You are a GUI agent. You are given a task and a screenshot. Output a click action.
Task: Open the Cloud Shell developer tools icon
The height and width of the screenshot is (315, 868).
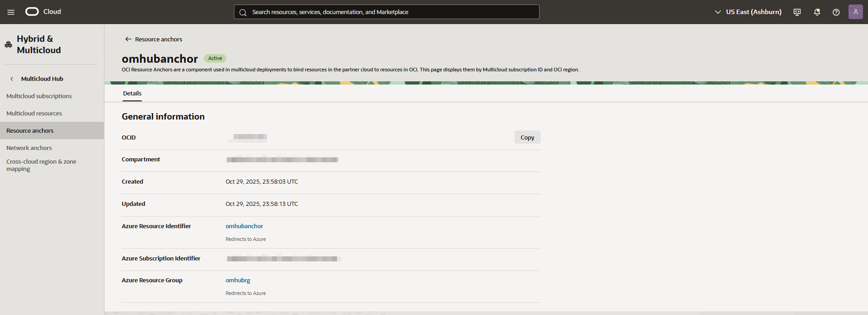pos(797,12)
